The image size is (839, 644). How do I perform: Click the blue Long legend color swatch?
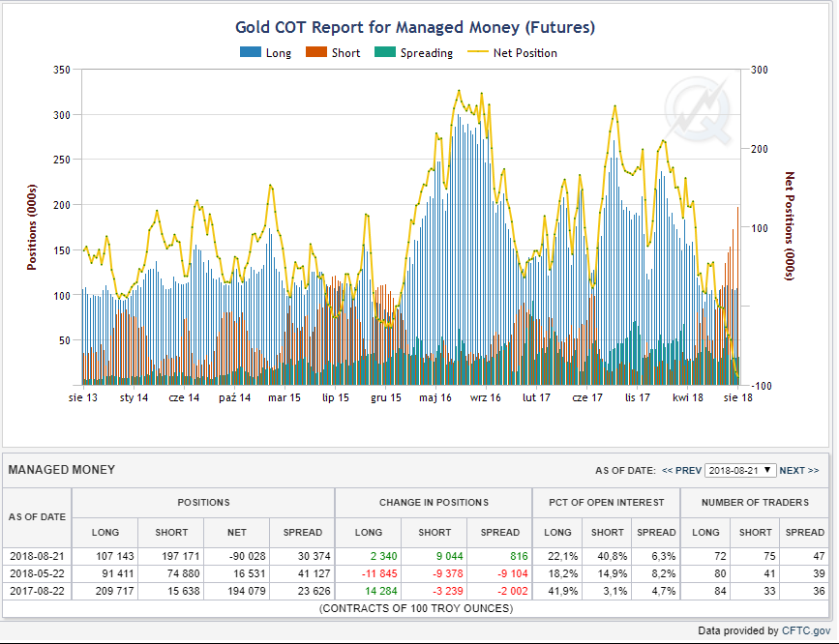tap(251, 52)
